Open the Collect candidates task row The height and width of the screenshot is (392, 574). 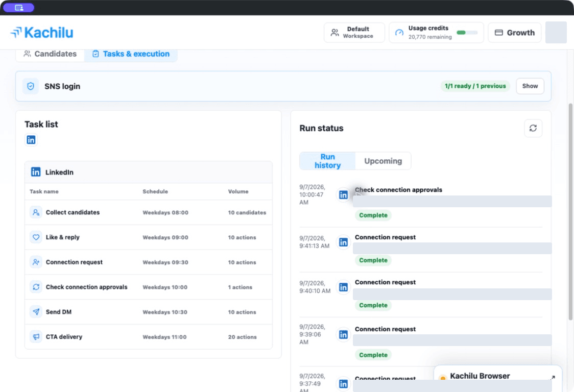(x=148, y=212)
